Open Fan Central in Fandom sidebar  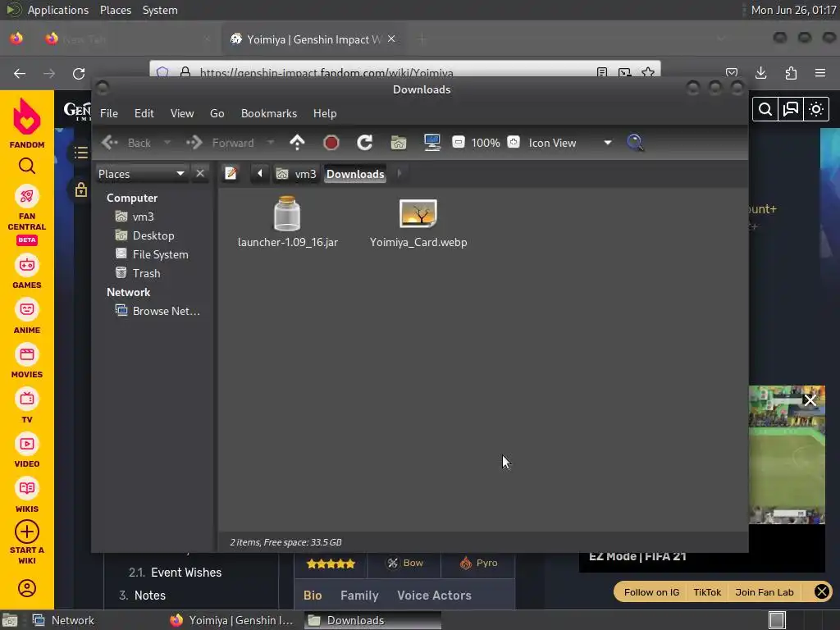coord(27,216)
